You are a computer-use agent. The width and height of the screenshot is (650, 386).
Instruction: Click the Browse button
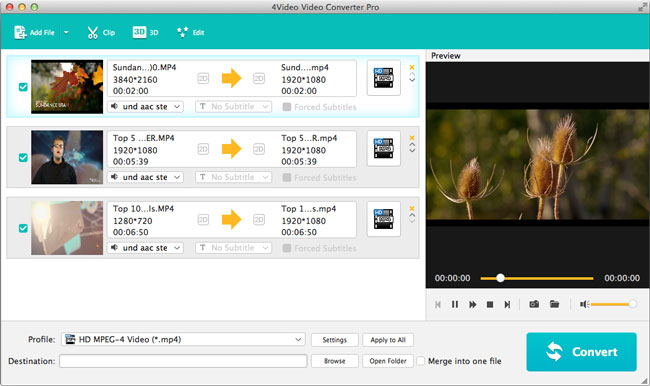point(335,361)
